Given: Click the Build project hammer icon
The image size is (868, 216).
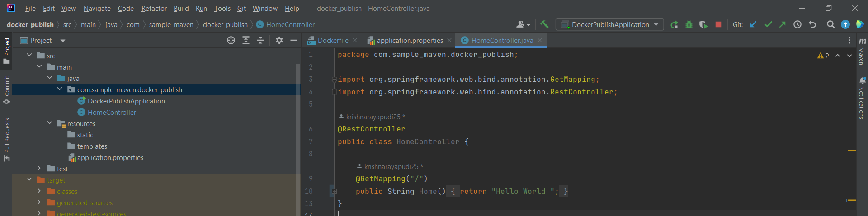Looking at the screenshot, I should [x=544, y=24].
